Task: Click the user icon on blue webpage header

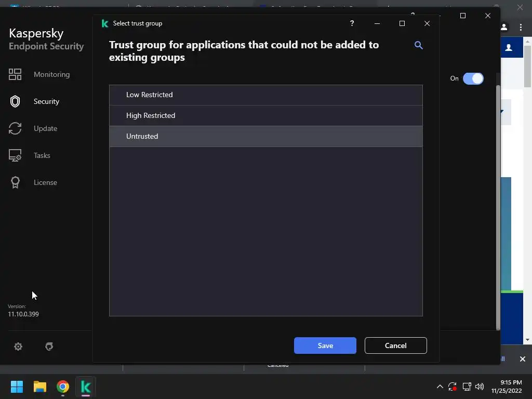Action: 509,47
